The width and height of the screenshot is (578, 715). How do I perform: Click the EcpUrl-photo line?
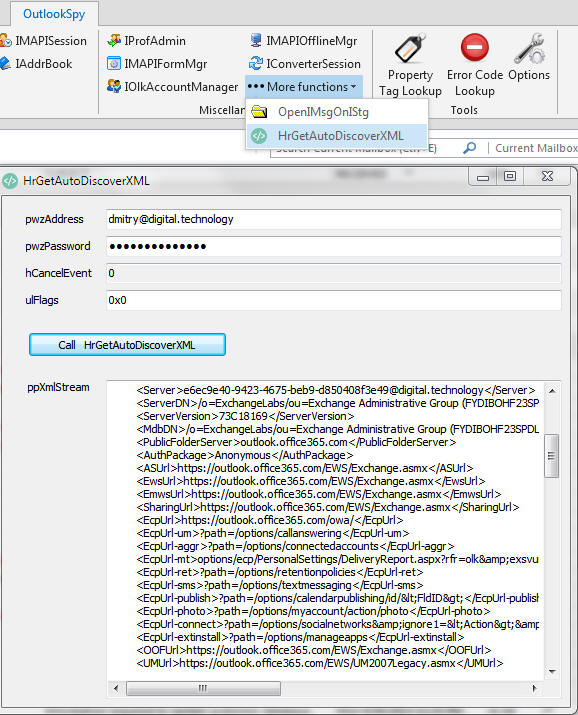click(314, 611)
